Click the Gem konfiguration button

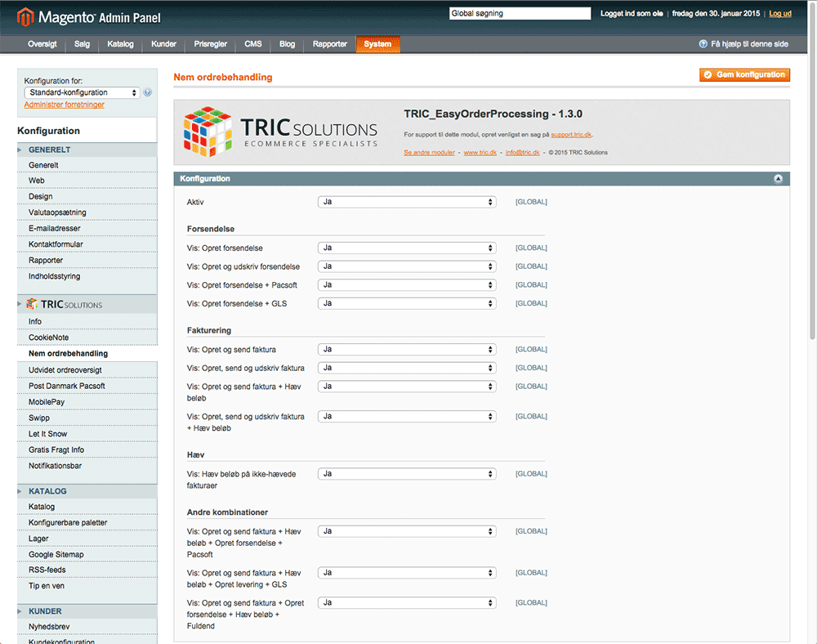pyautogui.click(x=744, y=74)
